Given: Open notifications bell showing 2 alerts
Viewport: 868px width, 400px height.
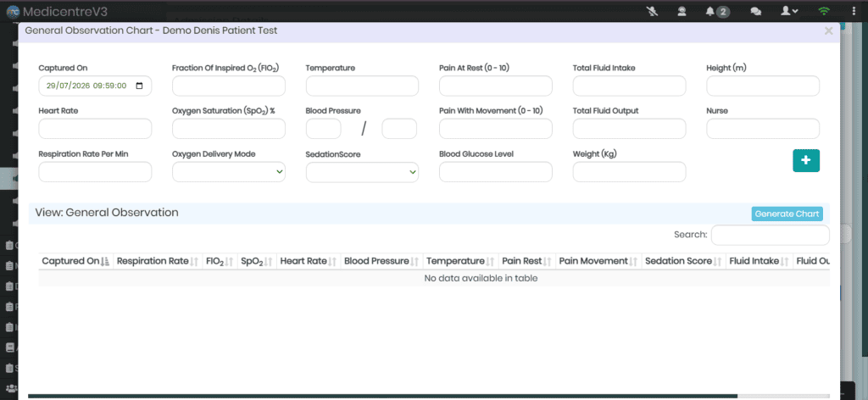Looking at the screenshot, I should coord(717,11).
